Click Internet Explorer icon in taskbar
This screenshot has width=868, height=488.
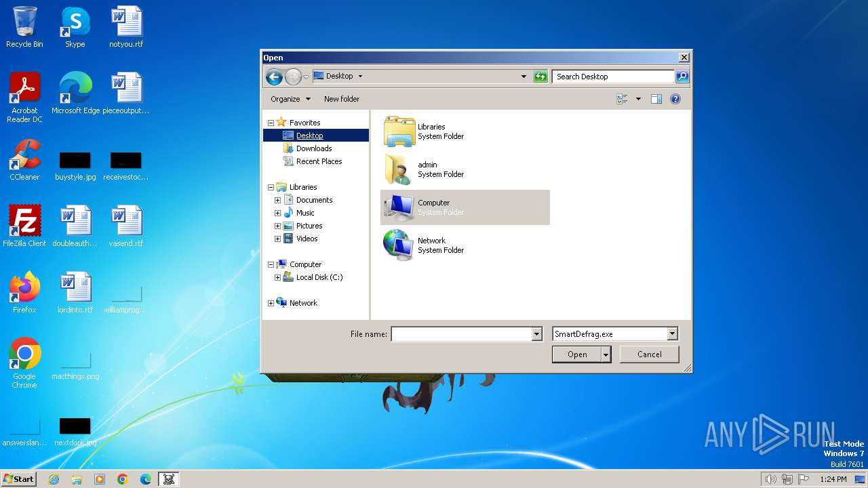[x=54, y=479]
